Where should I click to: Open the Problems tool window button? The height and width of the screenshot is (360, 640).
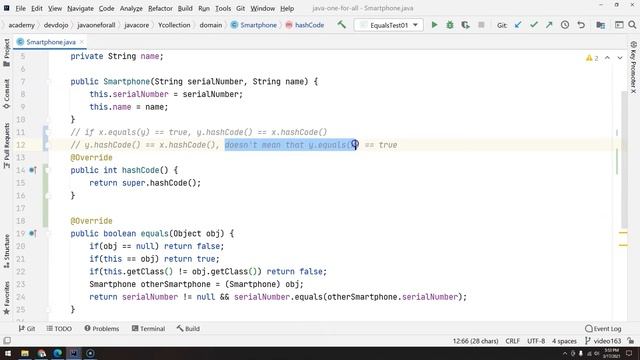(102, 329)
